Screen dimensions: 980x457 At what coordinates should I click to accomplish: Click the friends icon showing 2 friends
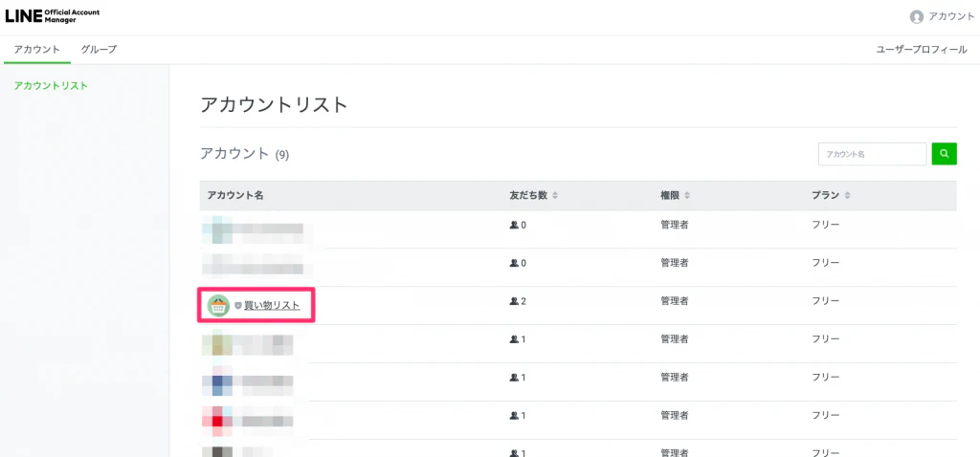pyautogui.click(x=514, y=301)
